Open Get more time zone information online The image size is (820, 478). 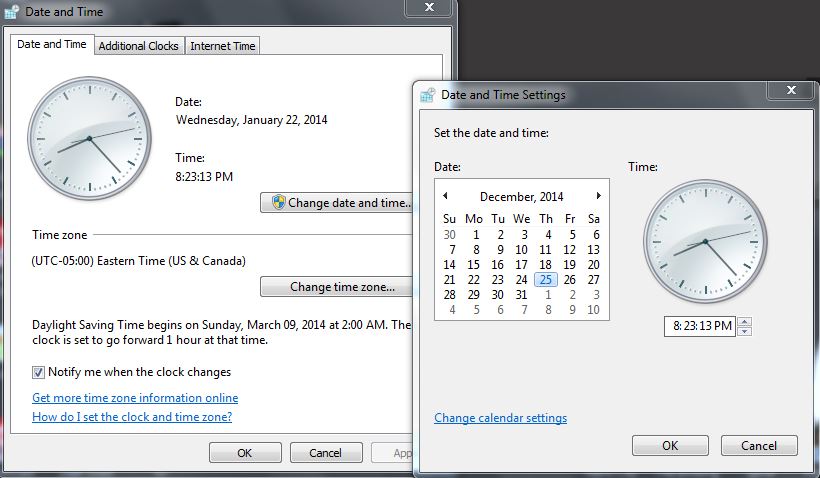135,398
